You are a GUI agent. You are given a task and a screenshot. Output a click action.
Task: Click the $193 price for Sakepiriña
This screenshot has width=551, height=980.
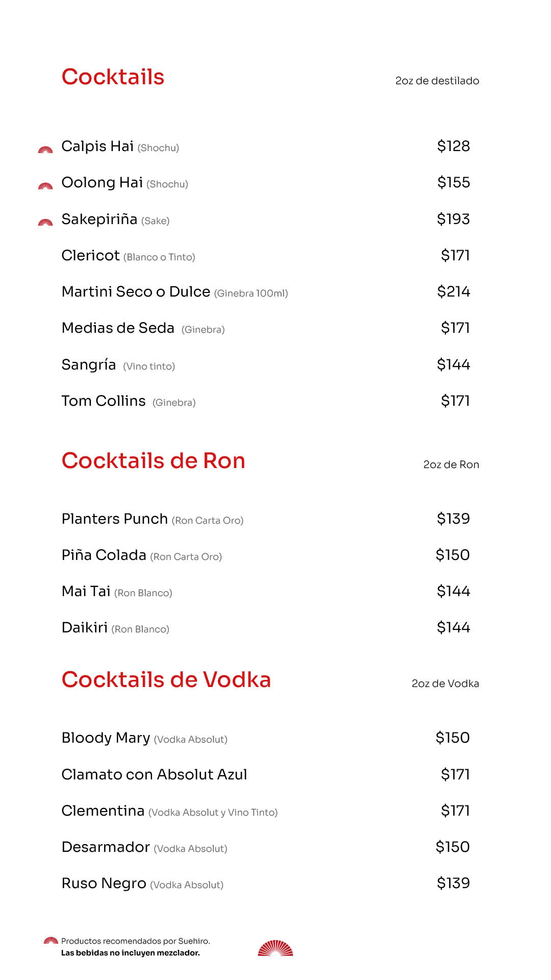click(453, 219)
